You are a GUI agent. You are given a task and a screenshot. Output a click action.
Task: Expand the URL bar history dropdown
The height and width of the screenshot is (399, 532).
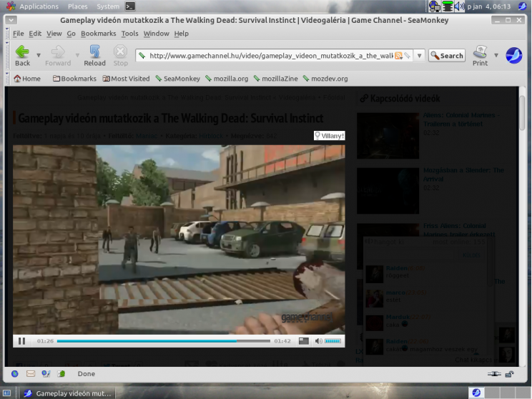419,56
